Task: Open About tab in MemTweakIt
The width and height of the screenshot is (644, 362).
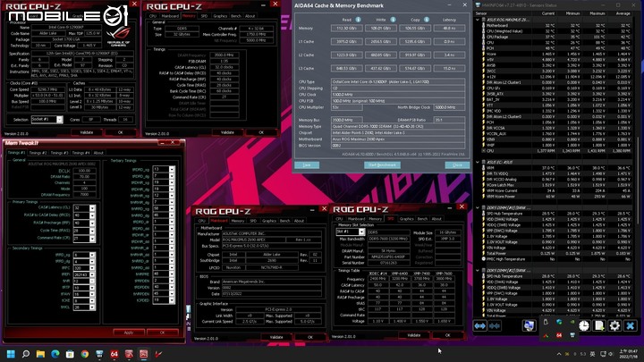Action: pyautogui.click(x=98, y=153)
